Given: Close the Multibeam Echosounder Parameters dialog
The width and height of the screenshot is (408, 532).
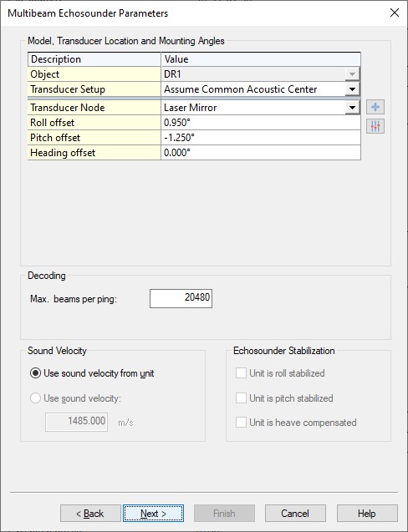Looking at the screenshot, I should (395, 13).
